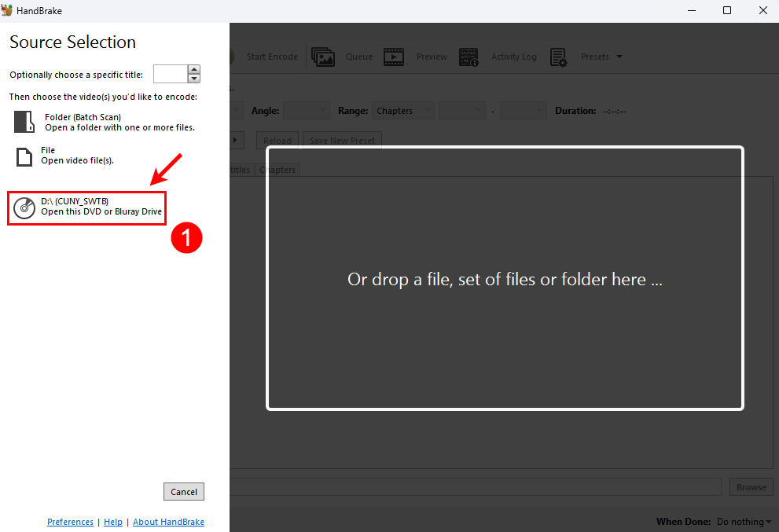Select Folder (Batch Scan) option text

pyautogui.click(x=83, y=117)
